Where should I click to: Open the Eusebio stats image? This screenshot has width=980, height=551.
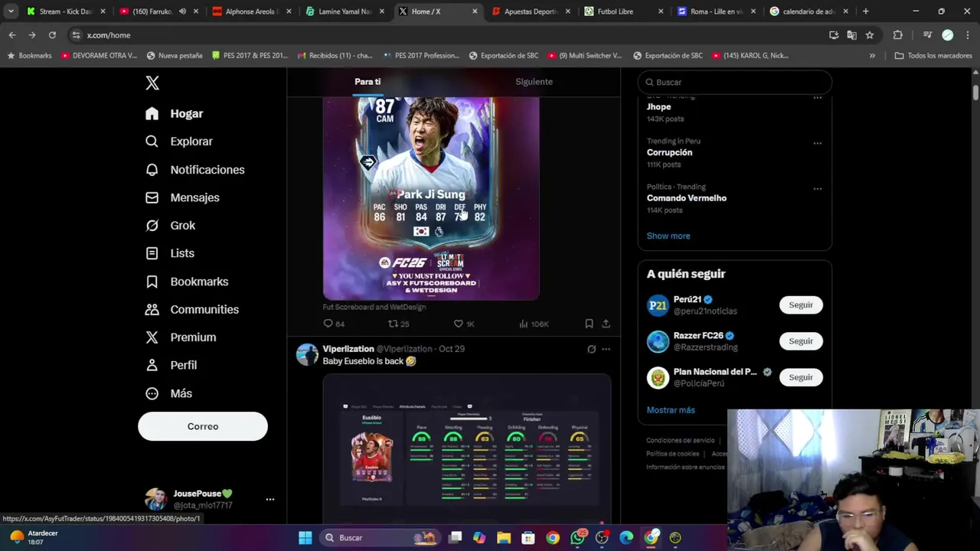click(467, 450)
